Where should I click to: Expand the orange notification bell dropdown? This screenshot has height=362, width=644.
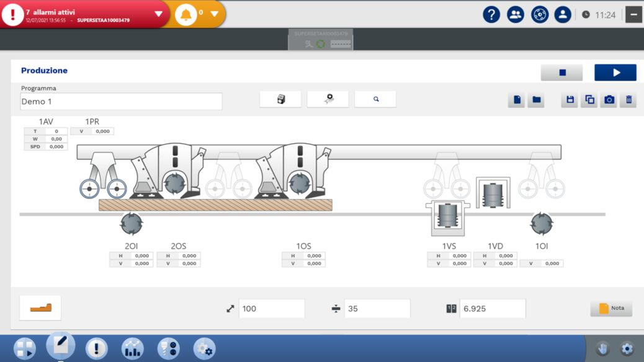[x=214, y=14]
